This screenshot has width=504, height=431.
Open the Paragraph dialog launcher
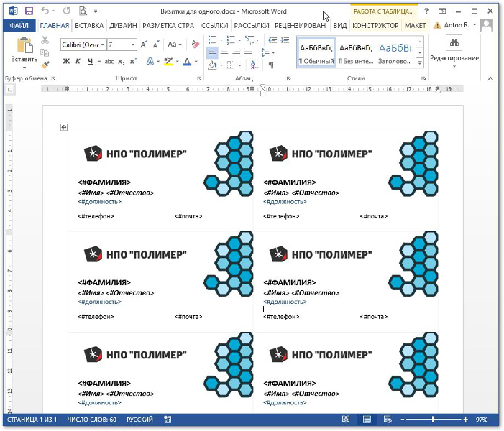click(288, 78)
